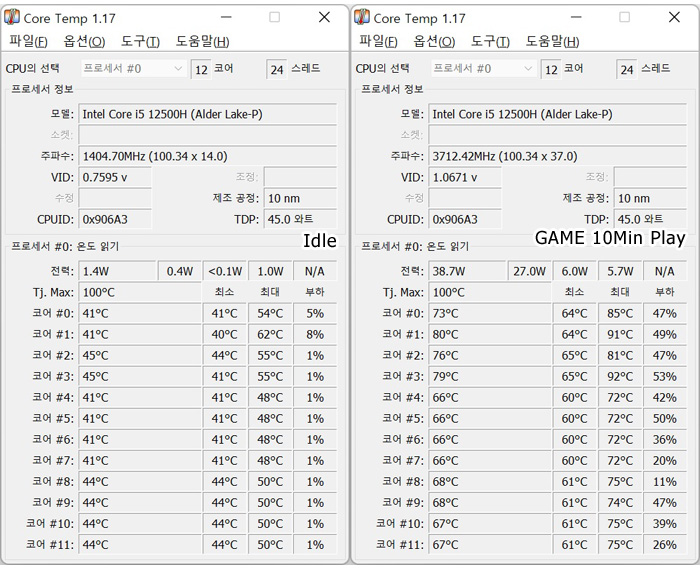Select the 1.0671 v VID field
The width and height of the screenshot is (700, 568).
pyautogui.click(x=464, y=177)
